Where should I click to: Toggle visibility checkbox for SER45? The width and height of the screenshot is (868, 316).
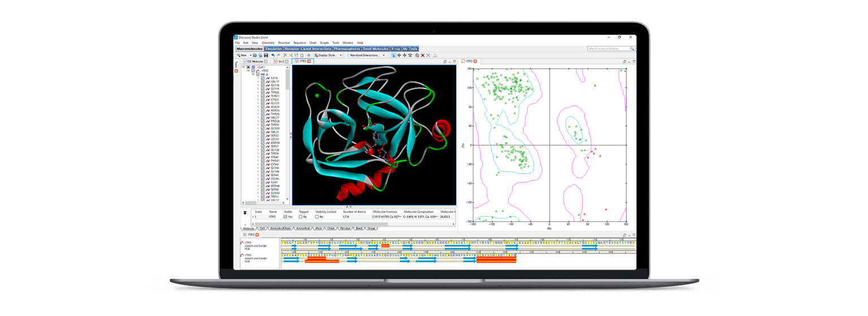pos(262,175)
